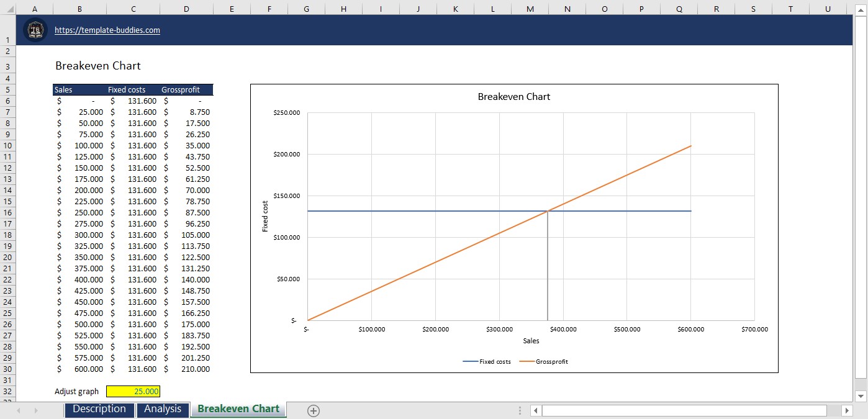The height and width of the screenshot is (419, 868).
Task: Open the template-buddies.com hyperlink
Action: point(107,30)
